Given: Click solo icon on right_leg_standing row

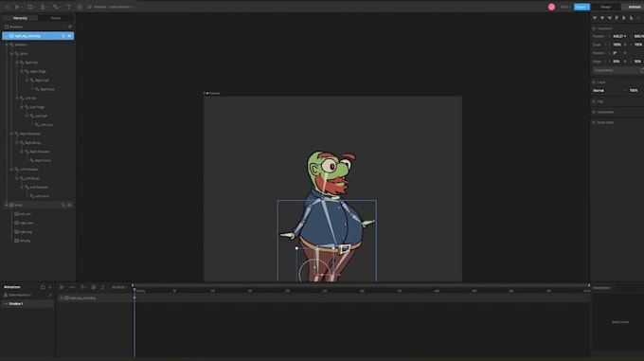Looking at the screenshot, I should [63, 36].
